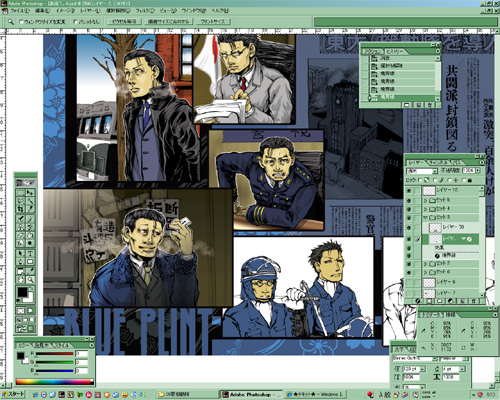The width and height of the screenshot is (500, 400).
Task: Click the add layer style icon
Action: pos(418,301)
